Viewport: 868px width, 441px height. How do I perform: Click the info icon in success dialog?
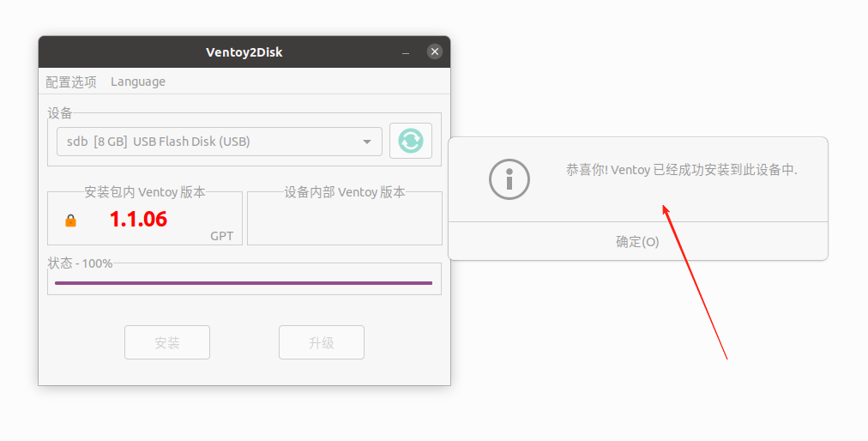[x=509, y=179]
